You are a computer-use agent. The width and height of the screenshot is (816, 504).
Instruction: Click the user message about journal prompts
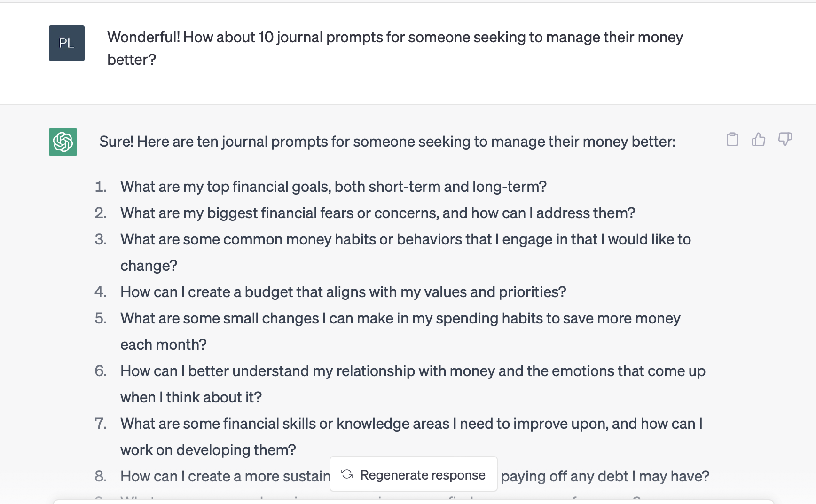395,48
